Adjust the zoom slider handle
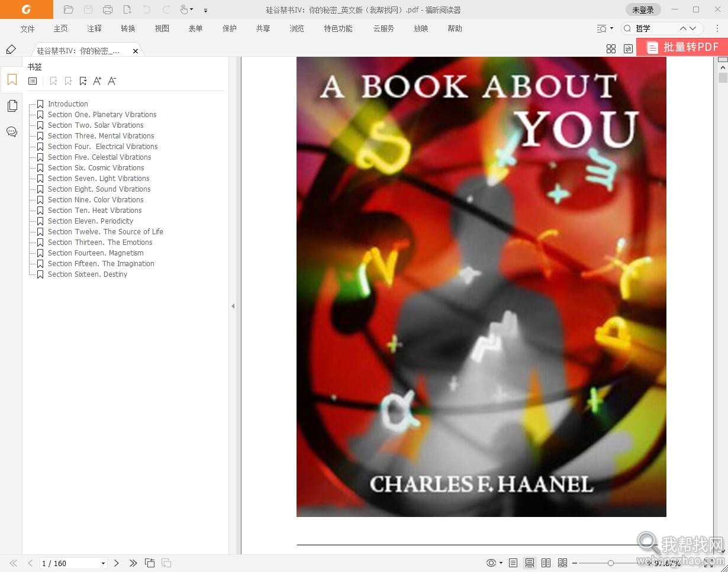728x572 pixels. point(611,563)
